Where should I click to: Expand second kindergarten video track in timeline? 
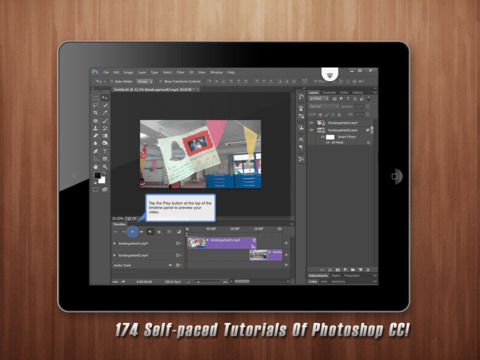[x=114, y=255]
